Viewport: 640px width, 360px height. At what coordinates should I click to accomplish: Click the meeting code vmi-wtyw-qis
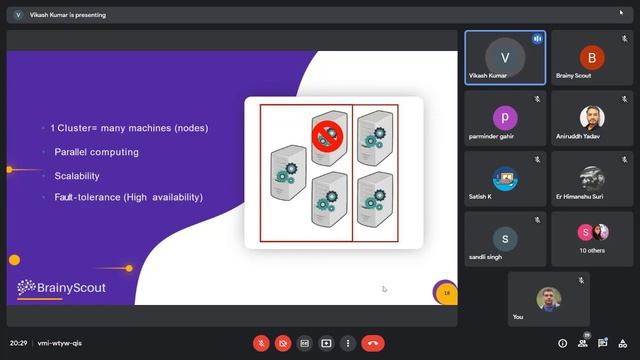point(60,343)
